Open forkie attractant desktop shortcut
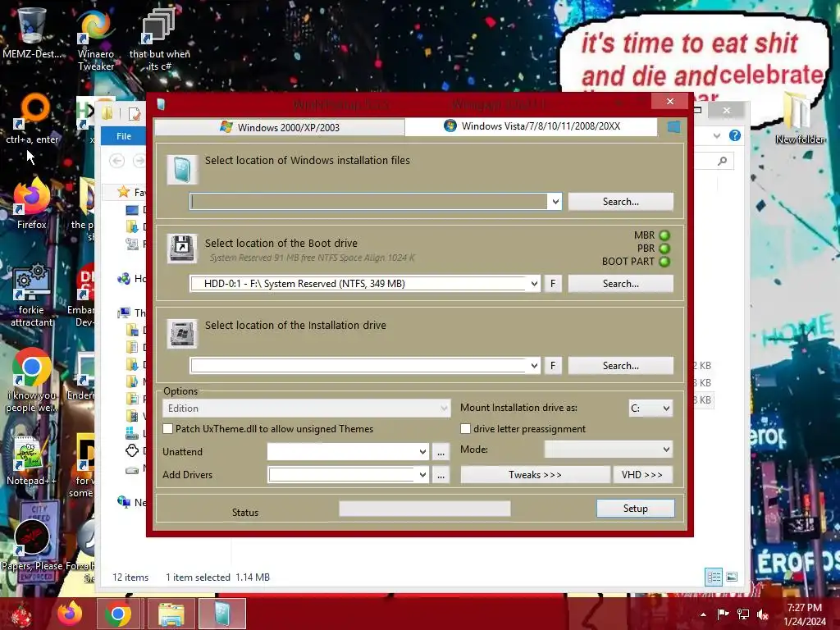The image size is (840, 630). pyautogui.click(x=31, y=295)
